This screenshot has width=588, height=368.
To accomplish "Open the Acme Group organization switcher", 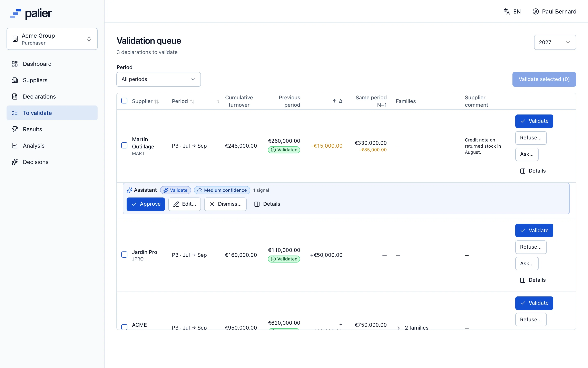I will point(52,39).
